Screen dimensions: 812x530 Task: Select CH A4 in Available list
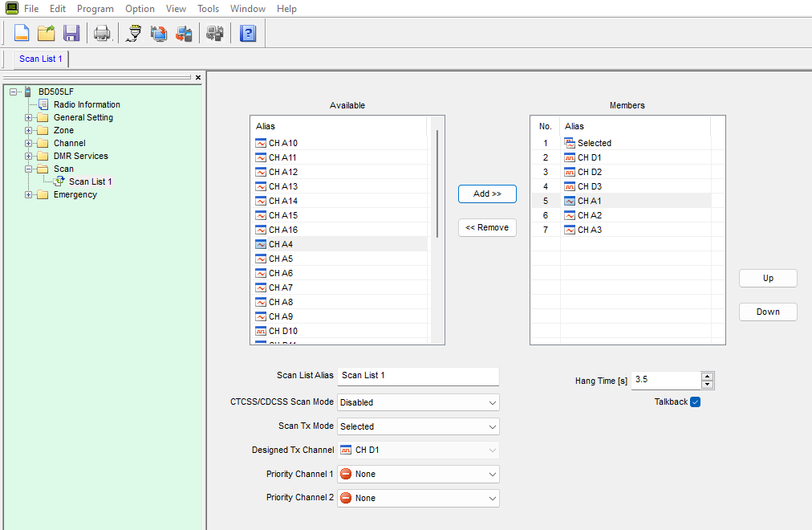[339, 245]
